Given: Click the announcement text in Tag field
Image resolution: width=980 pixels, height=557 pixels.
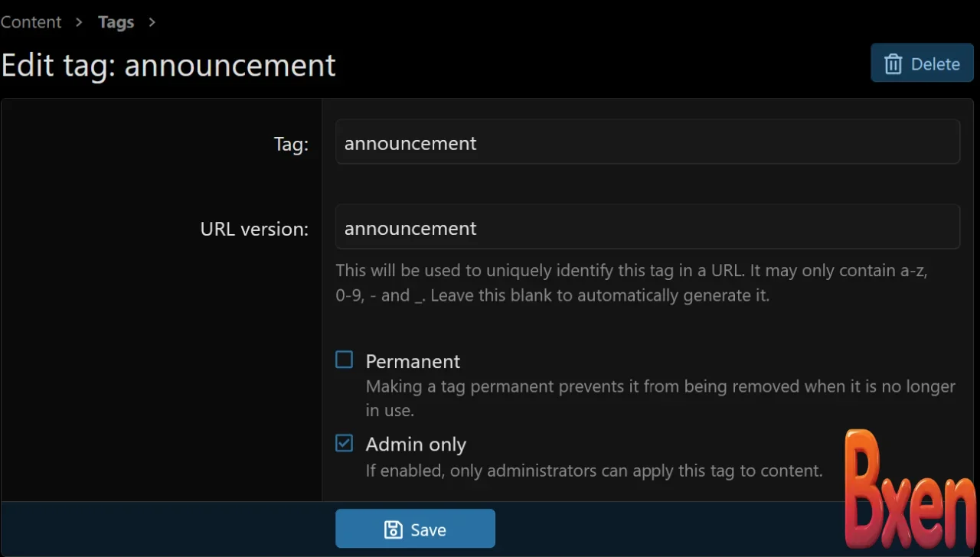Looking at the screenshot, I should (410, 143).
